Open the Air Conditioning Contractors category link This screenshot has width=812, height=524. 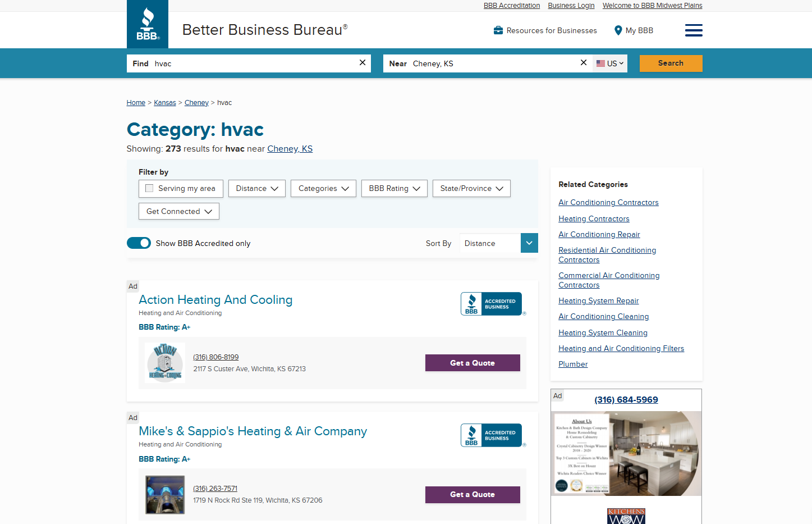click(x=608, y=202)
